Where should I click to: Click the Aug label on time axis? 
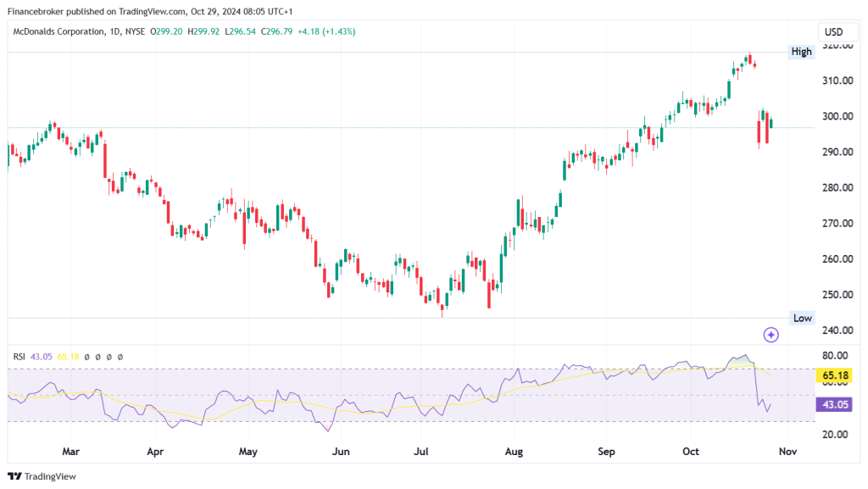tap(514, 452)
